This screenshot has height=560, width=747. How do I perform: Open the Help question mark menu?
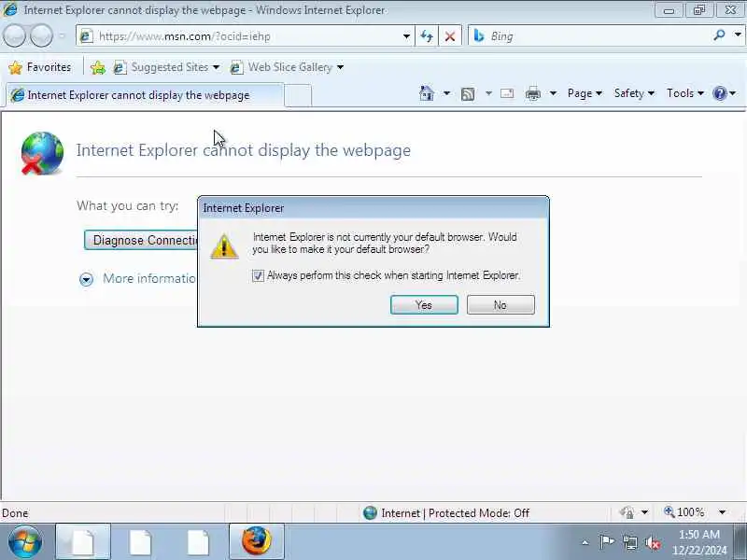tap(725, 93)
